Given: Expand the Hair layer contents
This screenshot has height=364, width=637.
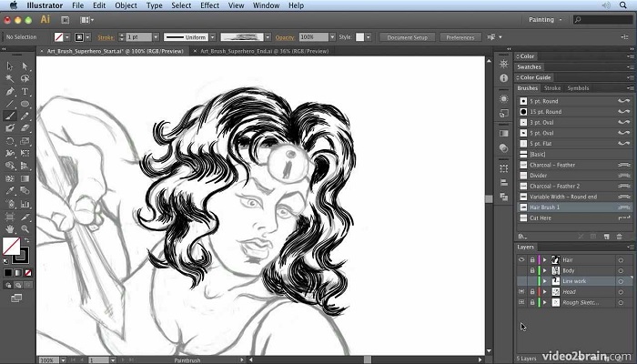Looking at the screenshot, I should click(x=545, y=259).
